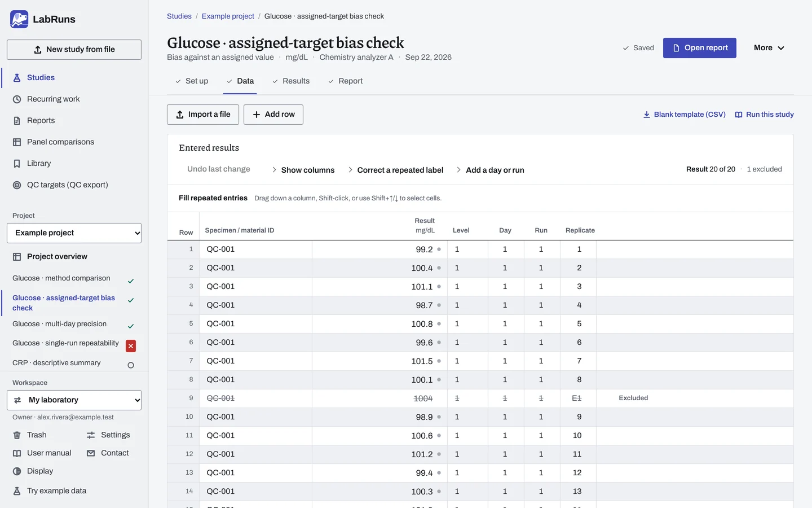Screen dimensions: 812x508
Task: Click the Add row button
Action: (x=273, y=115)
